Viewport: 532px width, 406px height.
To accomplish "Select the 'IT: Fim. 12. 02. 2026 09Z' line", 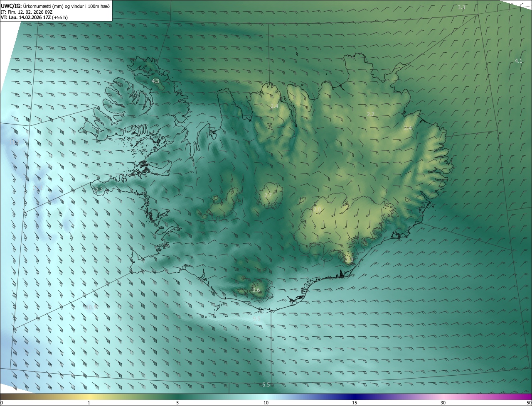I will pos(27,12).
